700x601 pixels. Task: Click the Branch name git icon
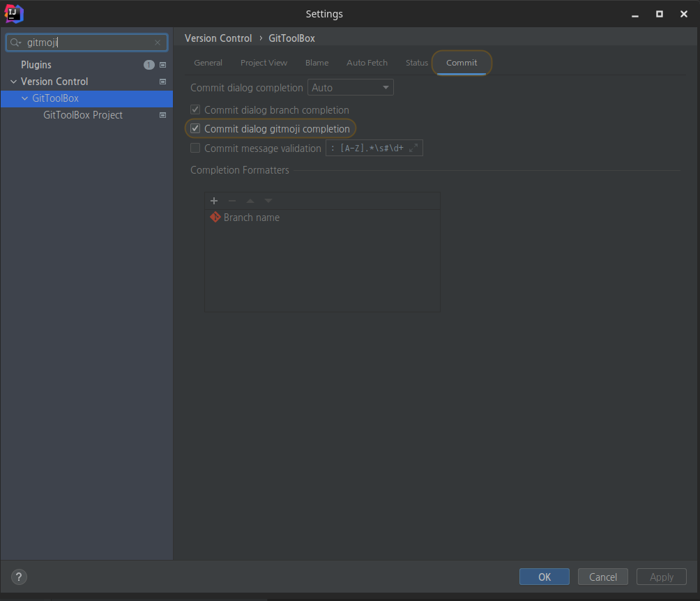tap(215, 217)
